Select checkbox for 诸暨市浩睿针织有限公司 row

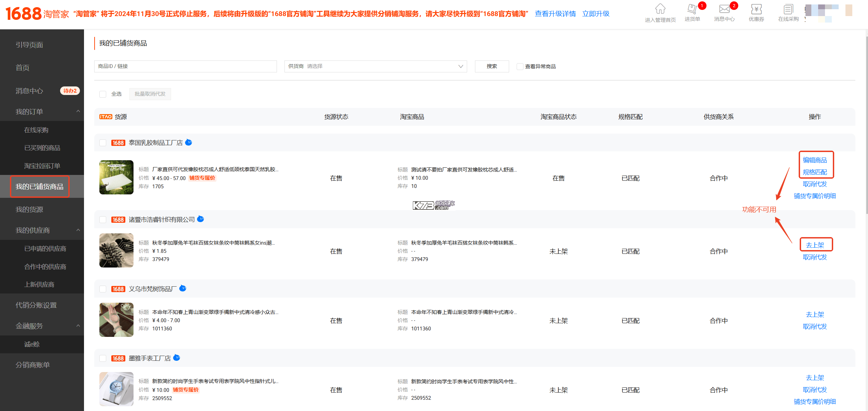(x=103, y=219)
